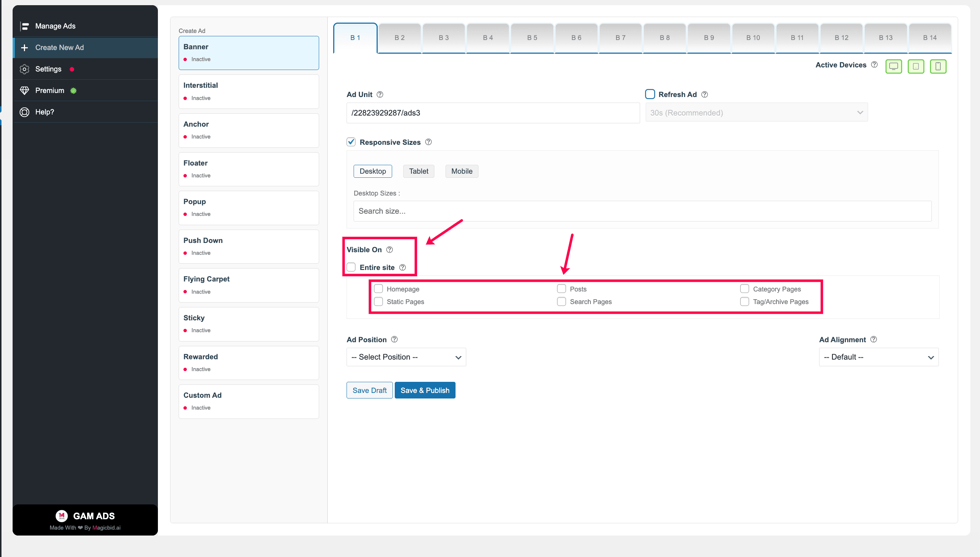Uncheck the Responsive Sizes checkbox

pos(351,142)
